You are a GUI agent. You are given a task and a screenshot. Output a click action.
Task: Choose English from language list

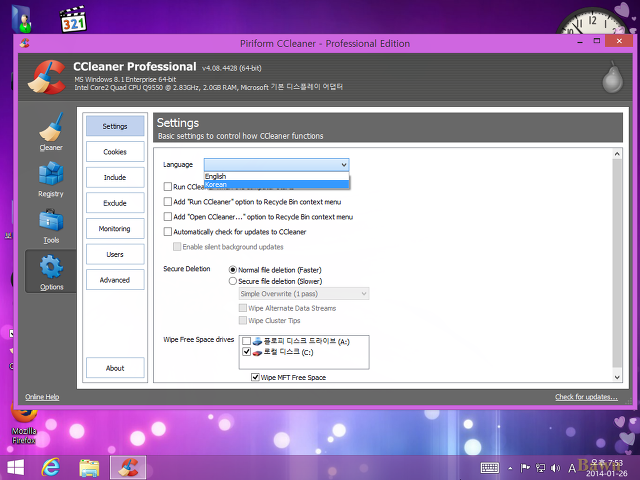pos(276,176)
